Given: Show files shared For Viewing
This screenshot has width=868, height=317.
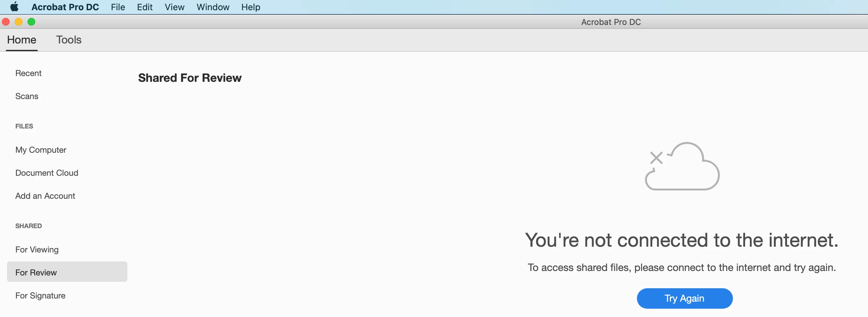Looking at the screenshot, I should pyautogui.click(x=37, y=249).
